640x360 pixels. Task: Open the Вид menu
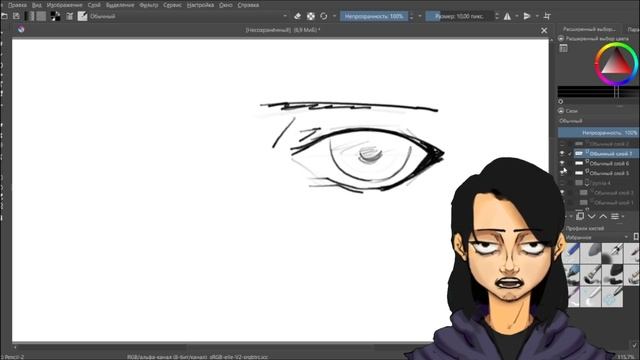(x=36, y=5)
